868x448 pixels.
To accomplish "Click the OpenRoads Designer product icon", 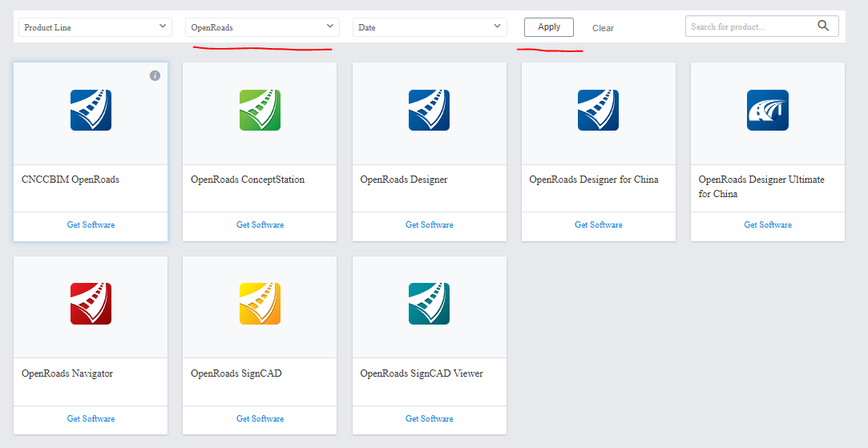I will click(429, 111).
